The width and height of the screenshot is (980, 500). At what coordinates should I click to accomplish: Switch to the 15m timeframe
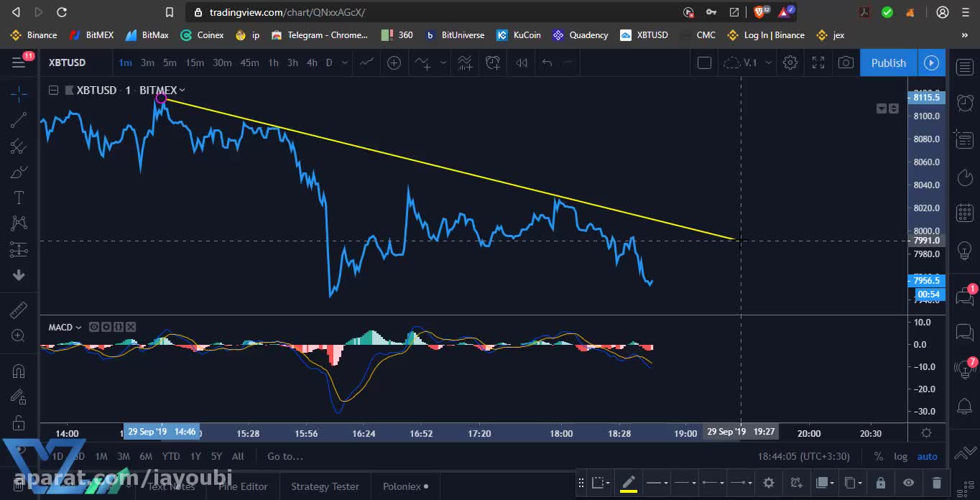click(195, 63)
